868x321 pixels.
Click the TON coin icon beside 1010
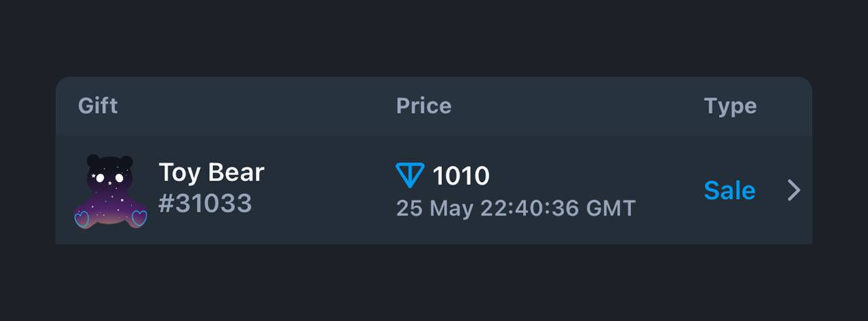pos(410,175)
